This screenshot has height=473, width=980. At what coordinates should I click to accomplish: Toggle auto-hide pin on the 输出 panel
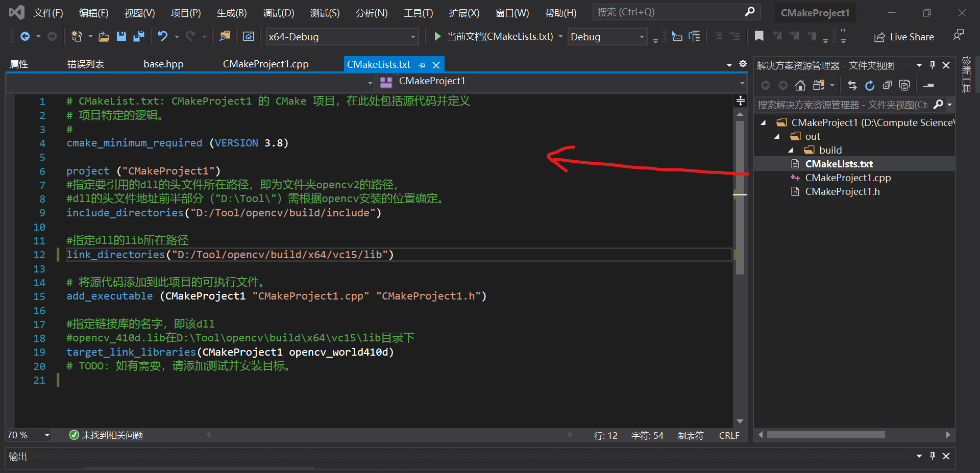pyautogui.click(x=933, y=456)
